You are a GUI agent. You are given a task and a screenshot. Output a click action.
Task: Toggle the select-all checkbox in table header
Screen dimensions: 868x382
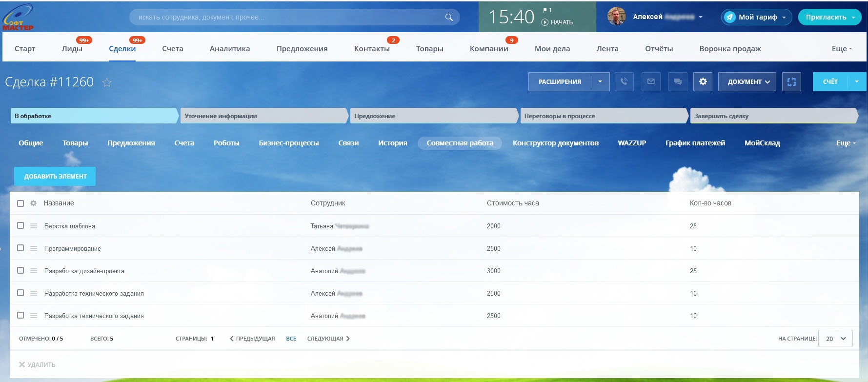click(x=20, y=203)
